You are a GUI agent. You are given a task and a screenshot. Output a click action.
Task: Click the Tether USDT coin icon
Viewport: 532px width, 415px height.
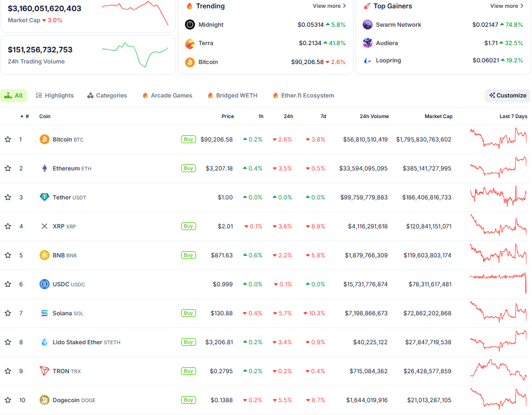[44, 197]
